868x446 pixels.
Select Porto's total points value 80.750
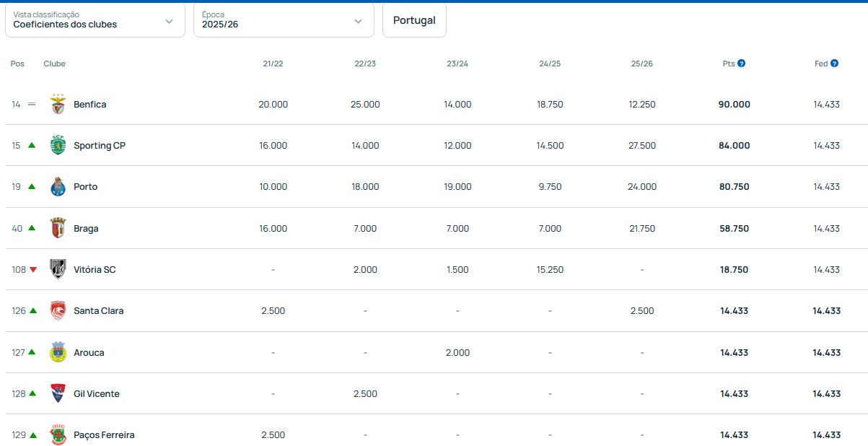tap(734, 187)
